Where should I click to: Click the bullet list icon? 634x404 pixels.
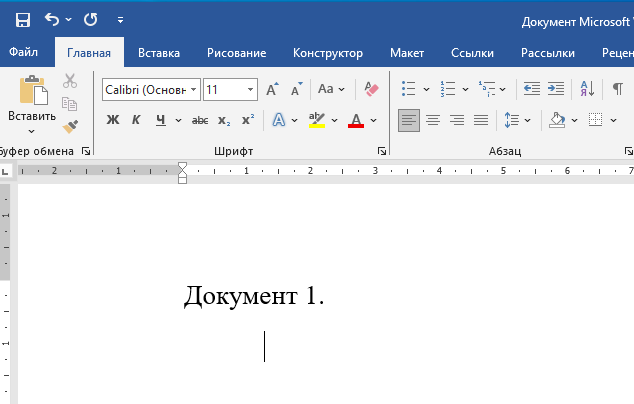(409, 89)
